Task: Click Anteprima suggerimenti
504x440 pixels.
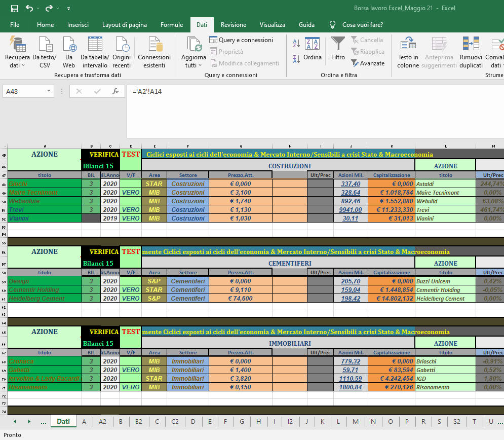Action: (x=439, y=52)
